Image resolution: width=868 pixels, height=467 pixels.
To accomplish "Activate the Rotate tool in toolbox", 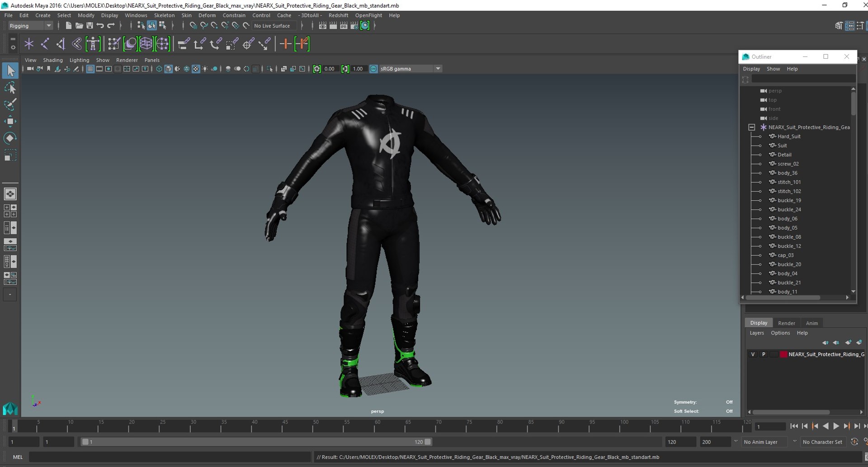I will pyautogui.click(x=10, y=138).
